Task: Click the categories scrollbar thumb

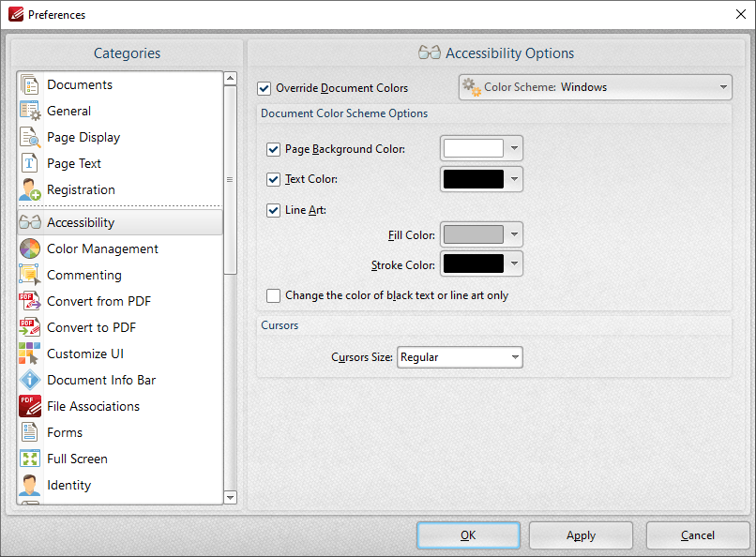Action: (x=231, y=180)
